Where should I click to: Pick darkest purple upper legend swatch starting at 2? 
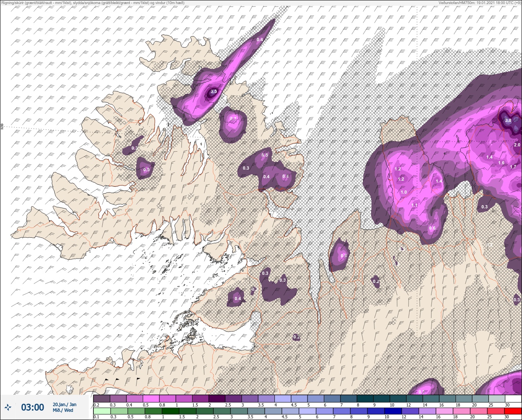click(217, 398)
